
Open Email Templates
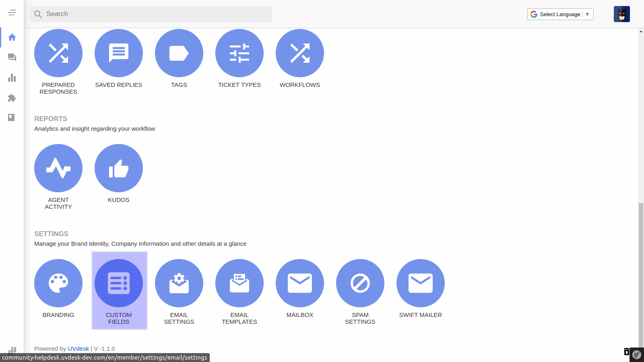click(239, 283)
